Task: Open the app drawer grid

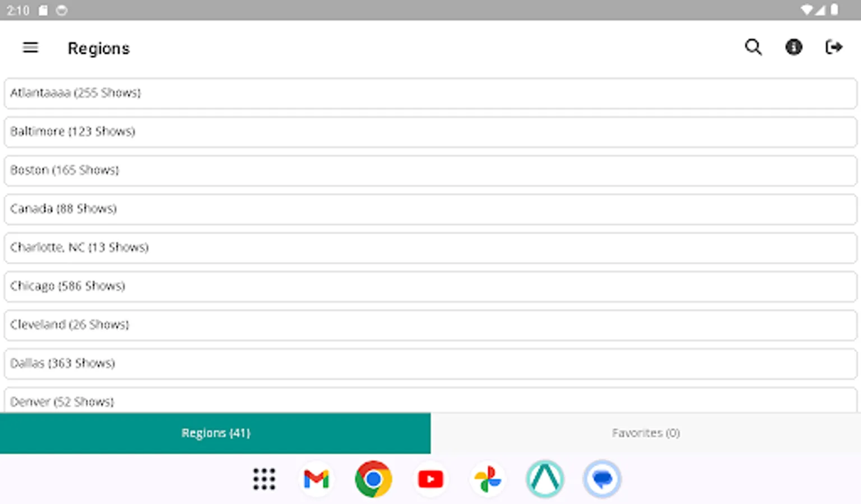Action: (264, 479)
